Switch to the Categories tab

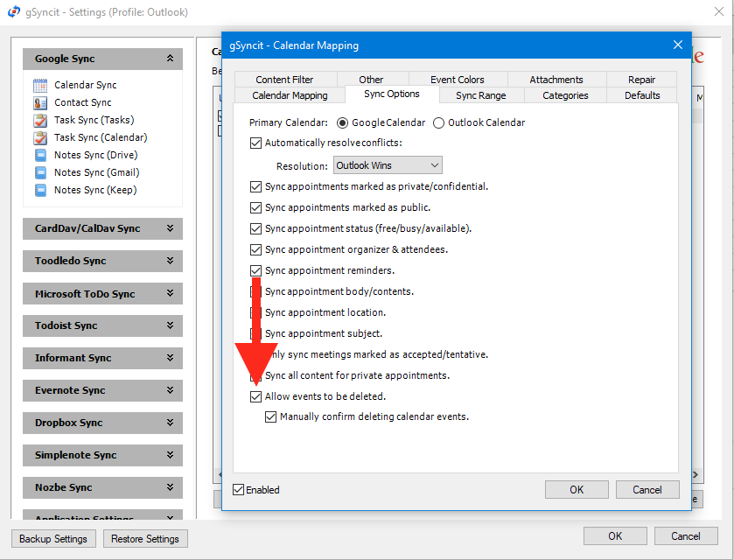565,95
